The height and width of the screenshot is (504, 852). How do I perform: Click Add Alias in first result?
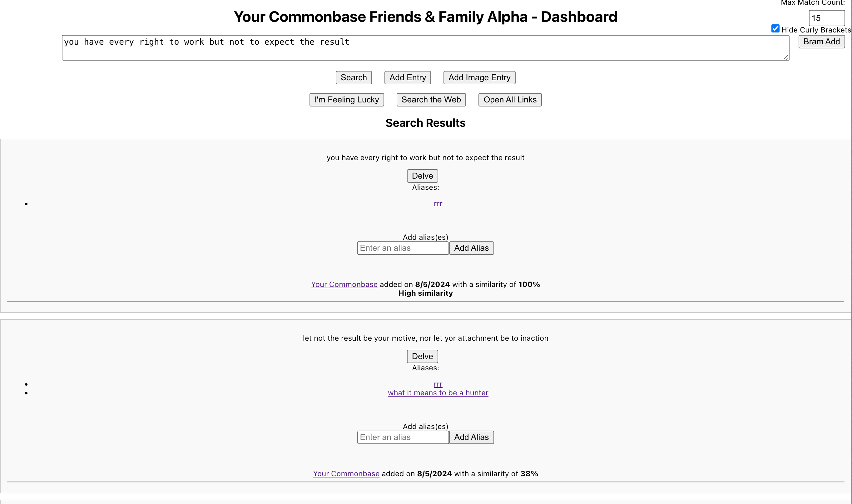(471, 248)
